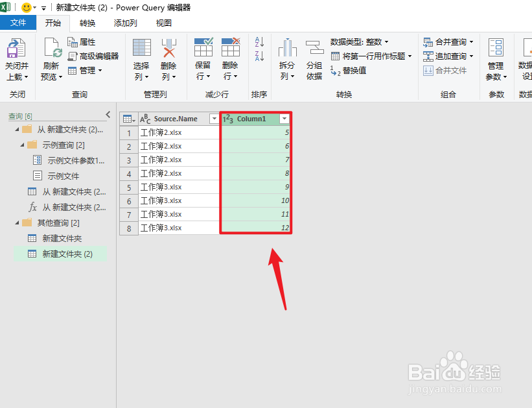The height and width of the screenshot is (408, 532).
Task: Open the Advanced Editor (高级编辑器)
Action: tap(93, 56)
